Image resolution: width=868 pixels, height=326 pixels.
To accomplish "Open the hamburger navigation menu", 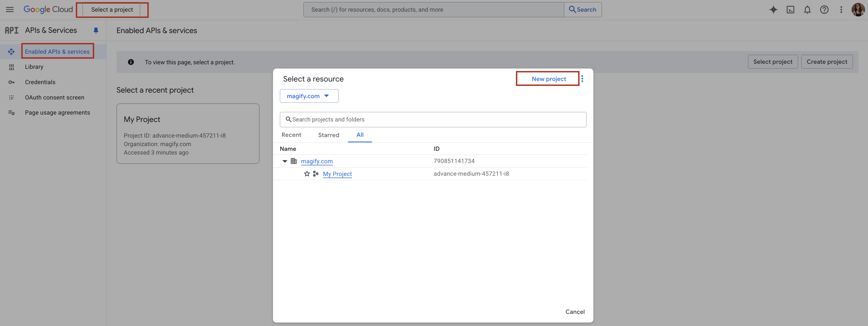I will pyautogui.click(x=10, y=10).
